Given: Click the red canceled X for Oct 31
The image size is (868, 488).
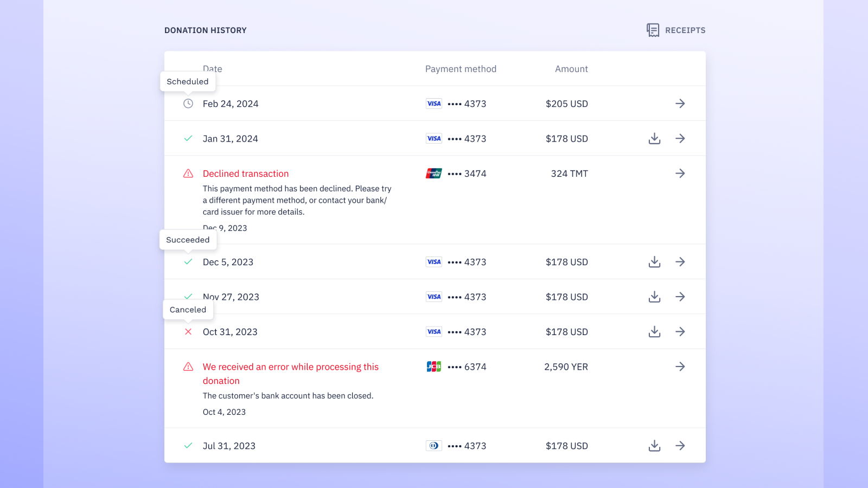Looking at the screenshot, I should click(188, 332).
